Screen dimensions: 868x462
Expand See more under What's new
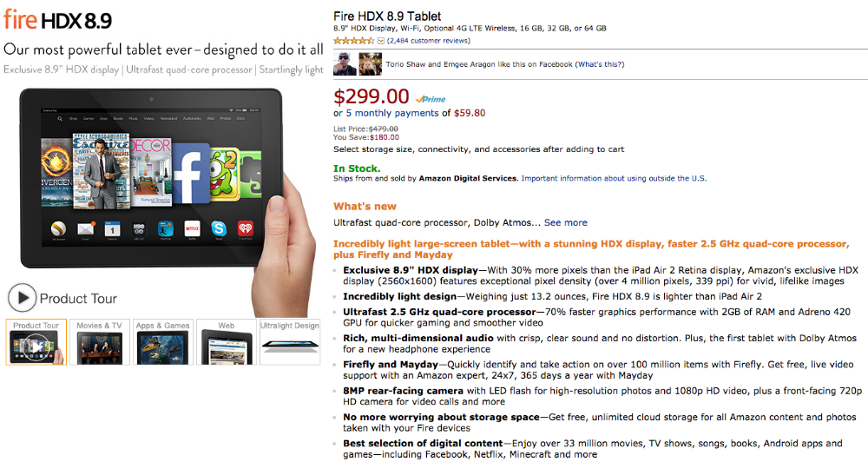[566, 222]
